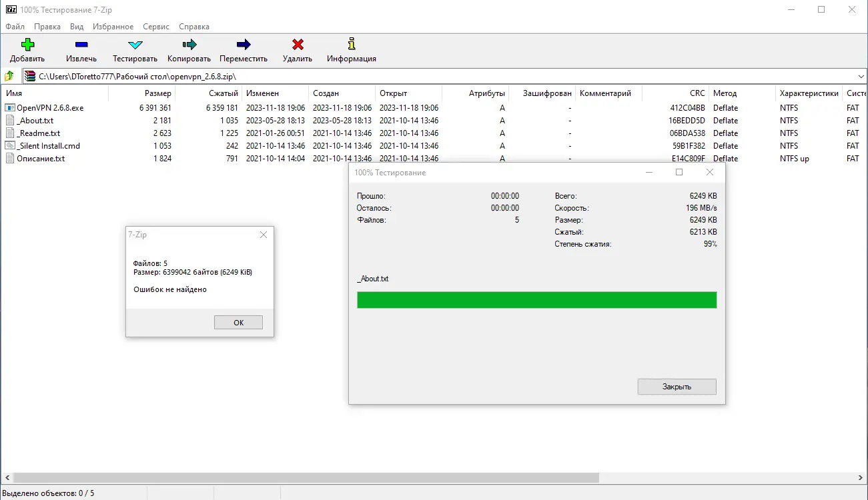The height and width of the screenshot is (500, 868).
Task: Run the Тестировать (Test) toolbar icon
Action: point(135,45)
